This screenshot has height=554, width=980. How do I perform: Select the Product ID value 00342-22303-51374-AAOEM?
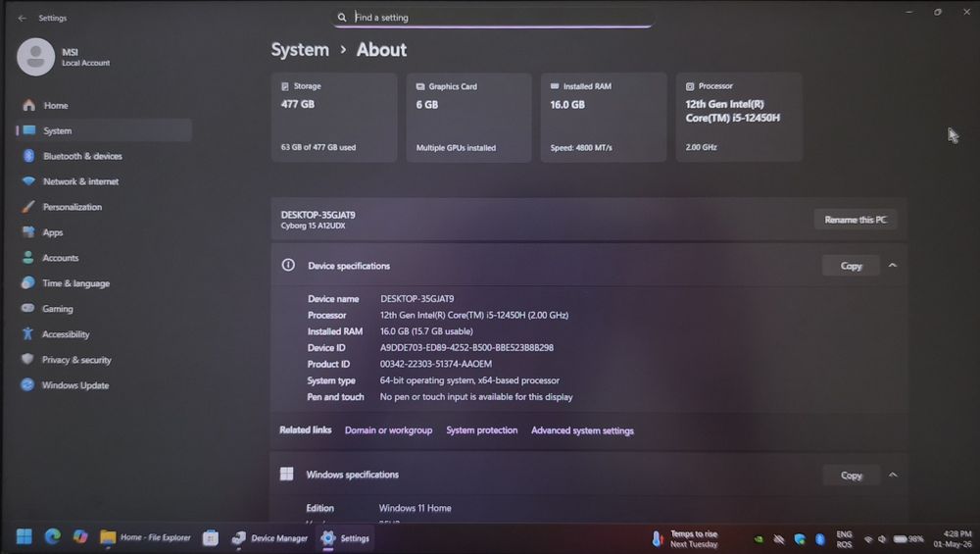[436, 364]
